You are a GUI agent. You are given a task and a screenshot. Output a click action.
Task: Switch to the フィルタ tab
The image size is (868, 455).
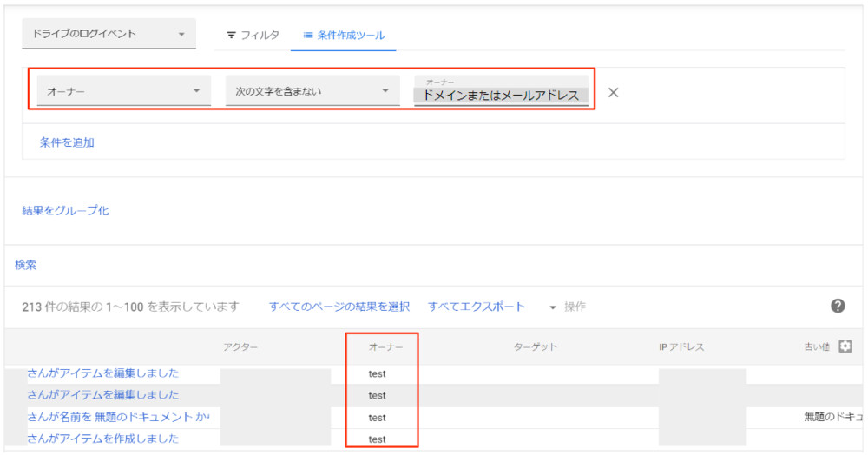(x=253, y=36)
